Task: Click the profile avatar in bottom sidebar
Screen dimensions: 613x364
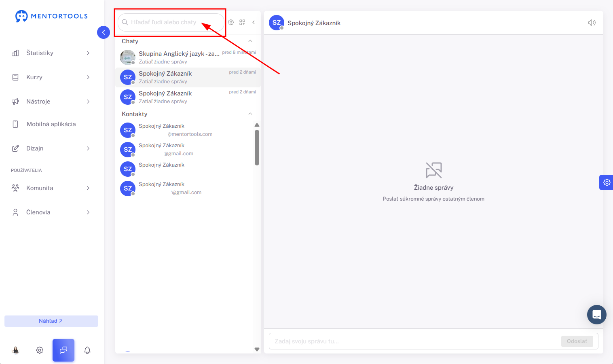Action: click(x=16, y=350)
